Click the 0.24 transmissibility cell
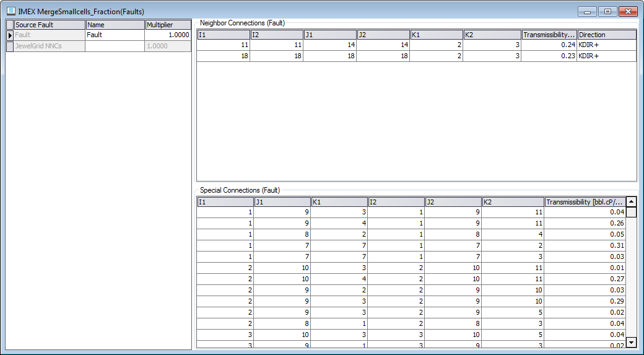 point(549,45)
